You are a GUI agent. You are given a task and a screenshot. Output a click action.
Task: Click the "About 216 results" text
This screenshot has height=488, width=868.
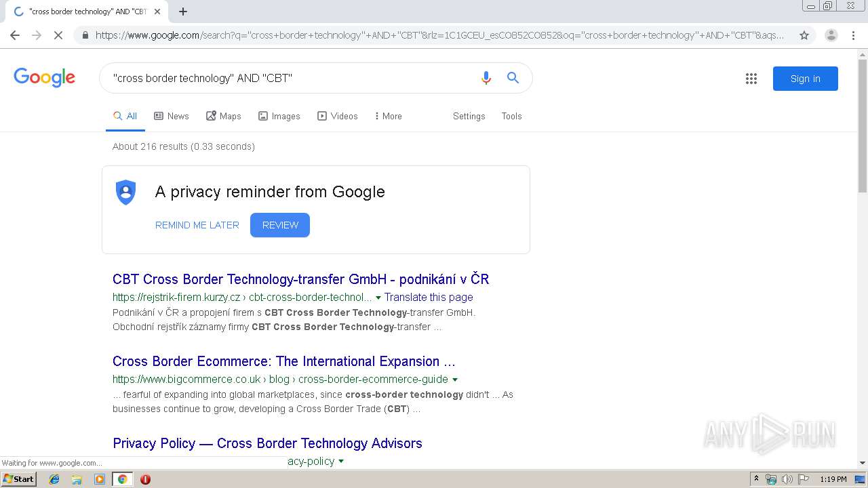(184, 146)
